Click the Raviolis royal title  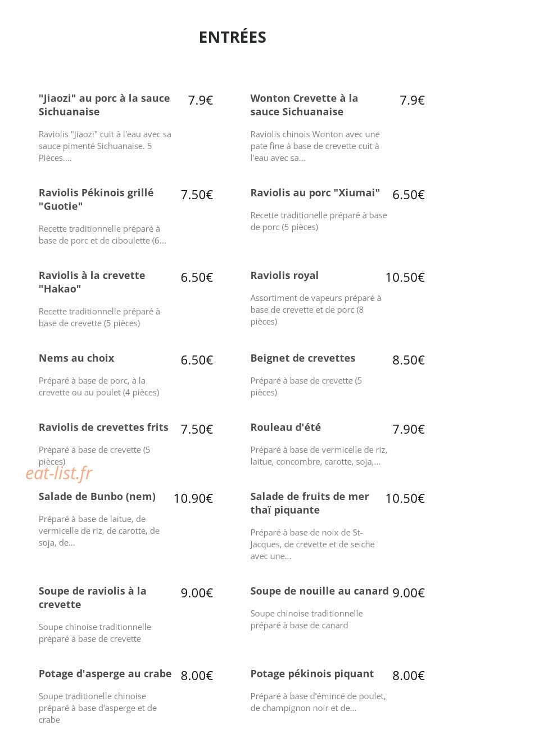click(x=284, y=275)
